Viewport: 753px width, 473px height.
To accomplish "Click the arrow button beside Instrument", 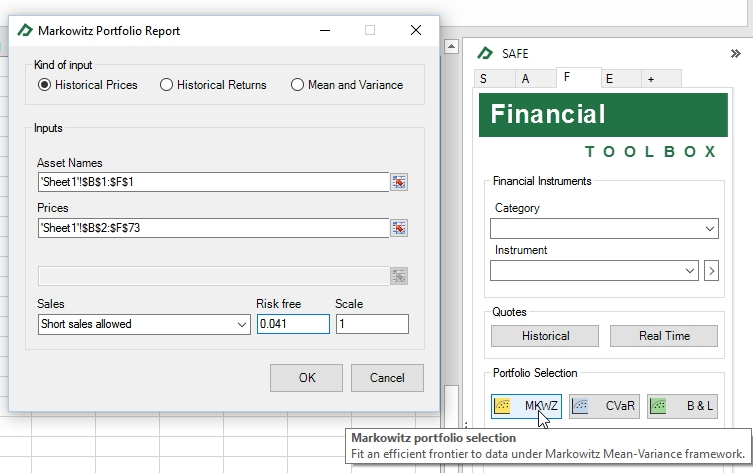I will coord(711,270).
